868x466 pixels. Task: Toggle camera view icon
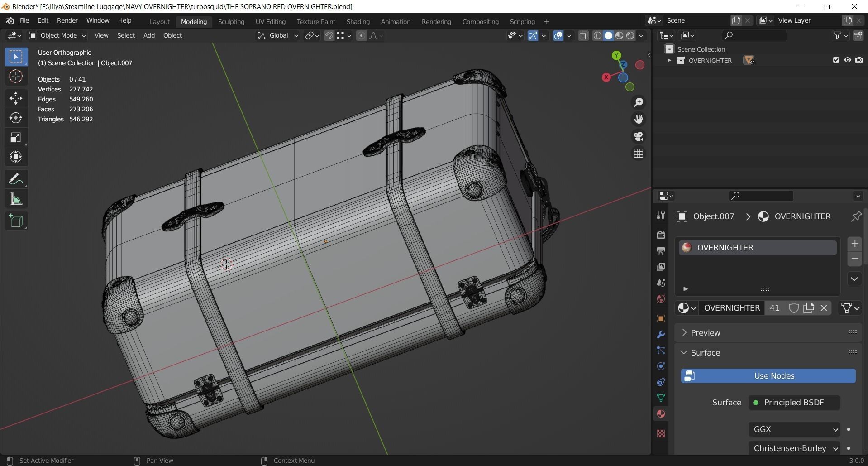click(639, 136)
